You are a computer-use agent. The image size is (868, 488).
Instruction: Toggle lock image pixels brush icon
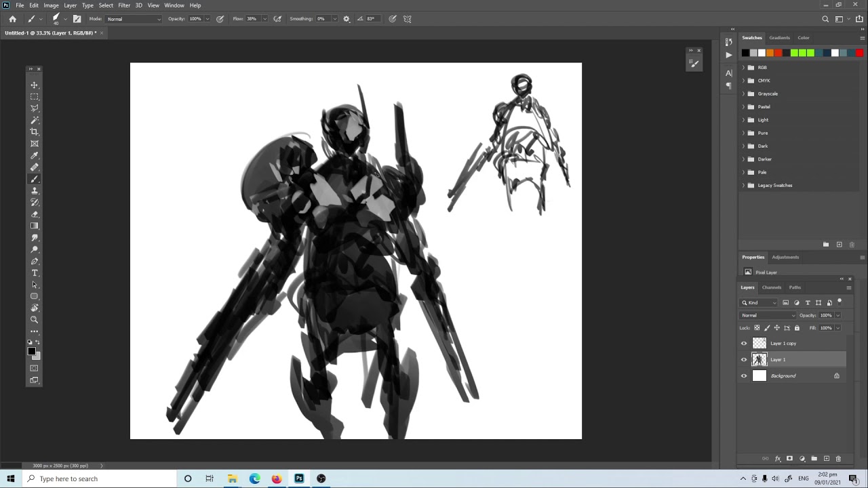coord(767,328)
